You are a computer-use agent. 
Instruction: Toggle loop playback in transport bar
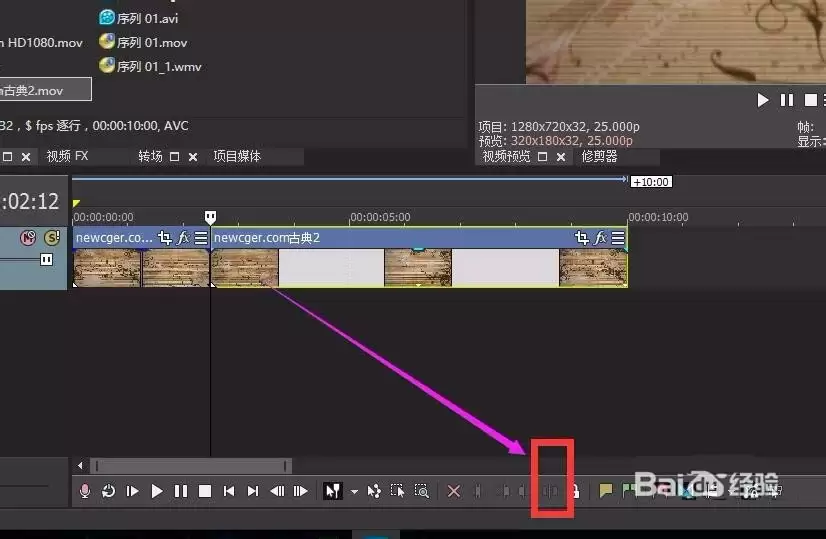pos(109,491)
